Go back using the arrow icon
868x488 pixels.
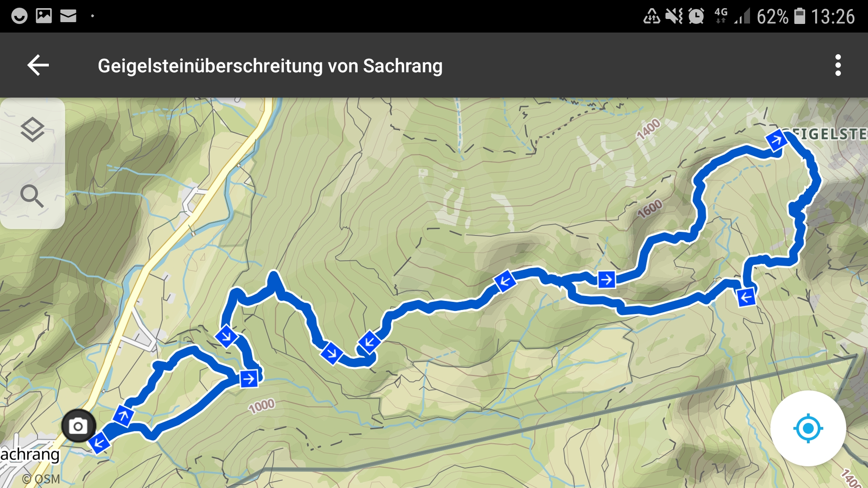(38, 66)
